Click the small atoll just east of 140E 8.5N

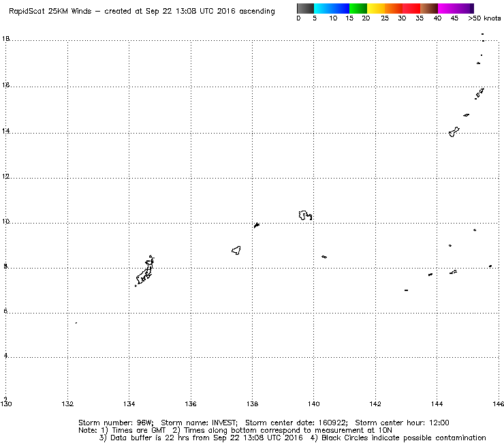[x=324, y=257]
